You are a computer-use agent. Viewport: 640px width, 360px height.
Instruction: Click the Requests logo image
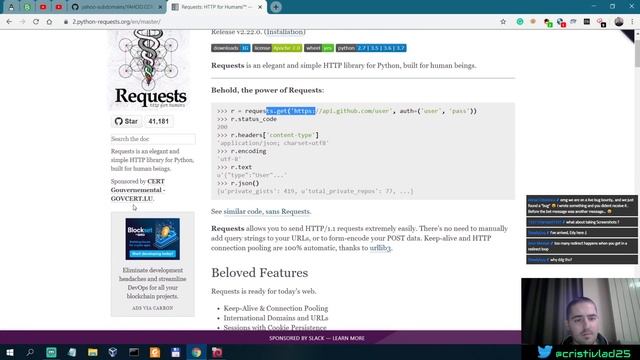[149, 69]
